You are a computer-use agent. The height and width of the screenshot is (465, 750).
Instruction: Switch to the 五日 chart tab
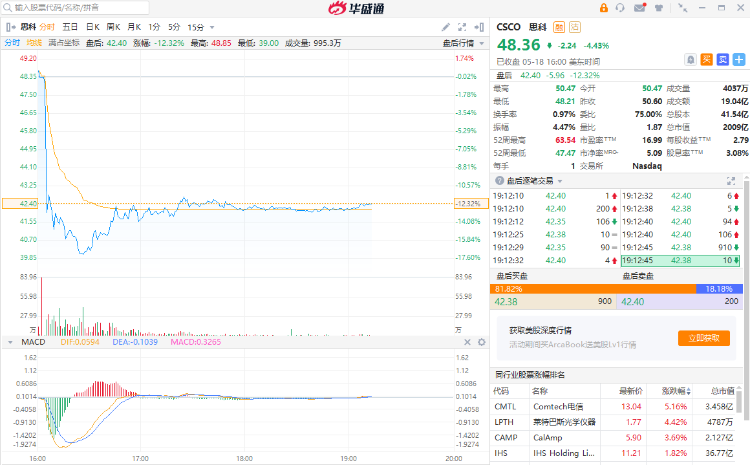70,27
